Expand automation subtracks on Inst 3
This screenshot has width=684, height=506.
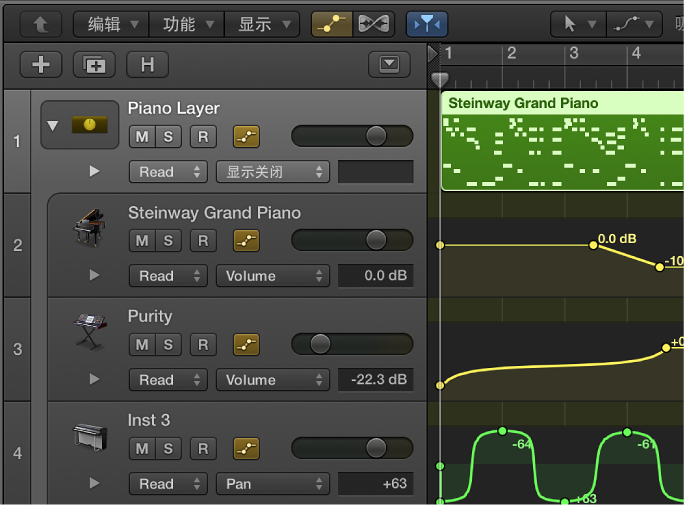94,483
